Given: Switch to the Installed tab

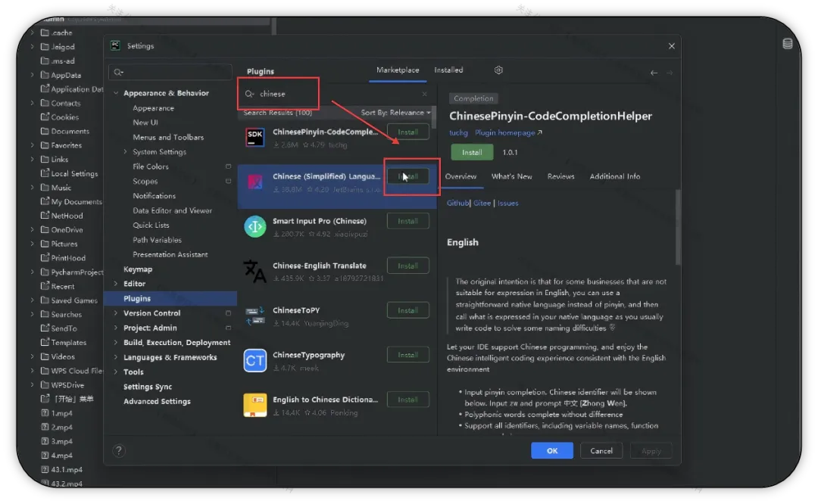Looking at the screenshot, I should coord(448,70).
